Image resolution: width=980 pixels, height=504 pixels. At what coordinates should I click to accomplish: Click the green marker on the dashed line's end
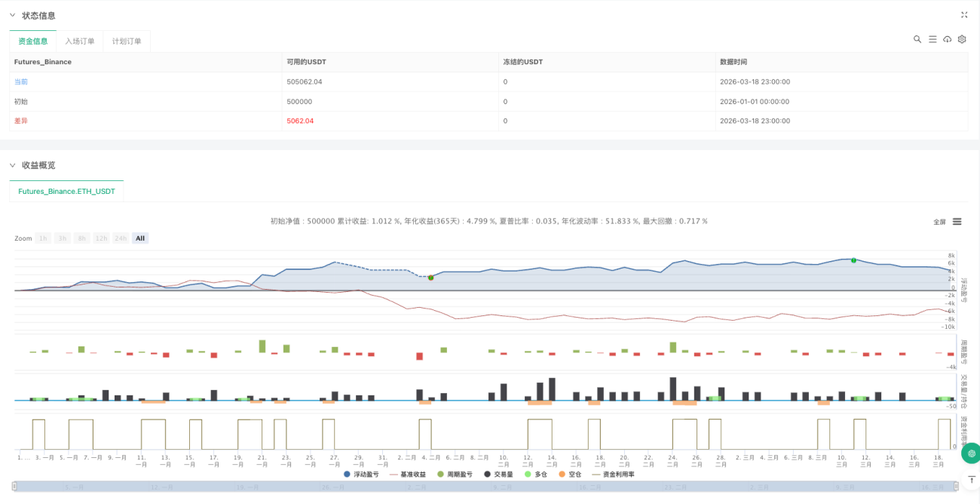(430, 278)
